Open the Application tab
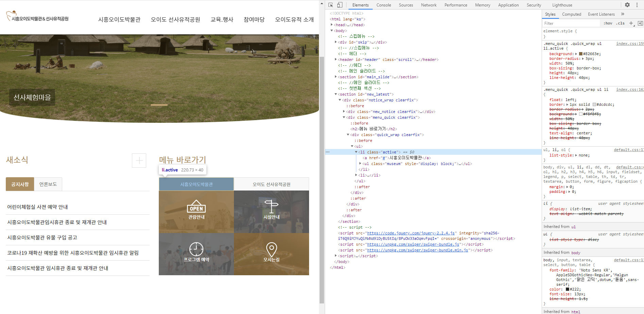The width and height of the screenshot is (644, 314). pos(508,5)
